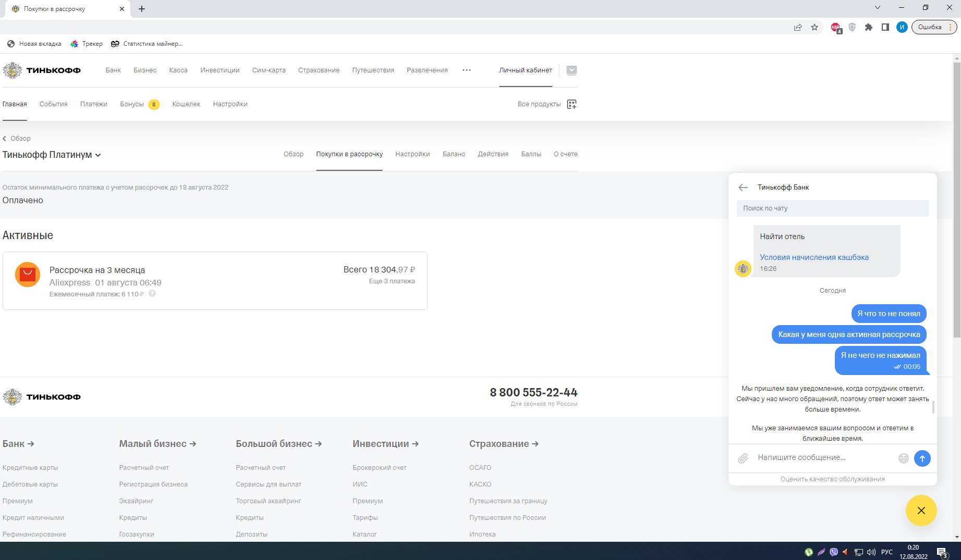
Task: Click the ОСАГО footer link
Action: [480, 468]
